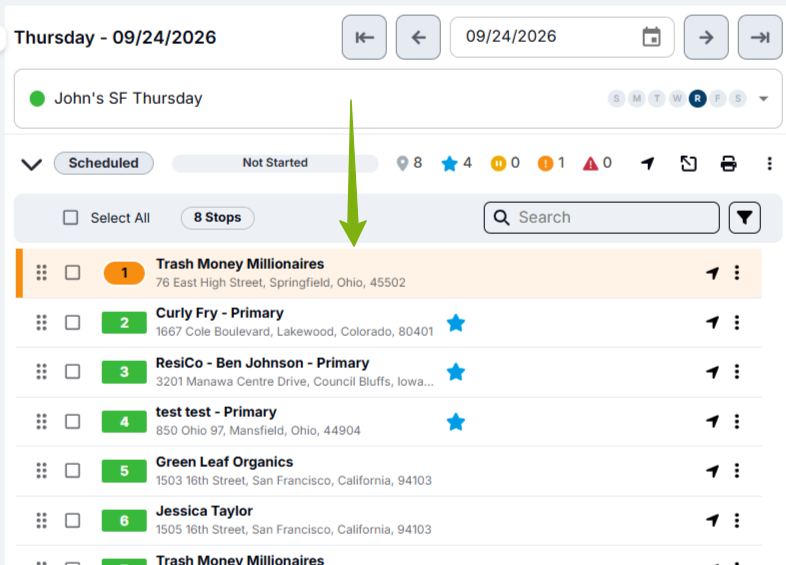Click star icon on Curly Fry row

456,322
